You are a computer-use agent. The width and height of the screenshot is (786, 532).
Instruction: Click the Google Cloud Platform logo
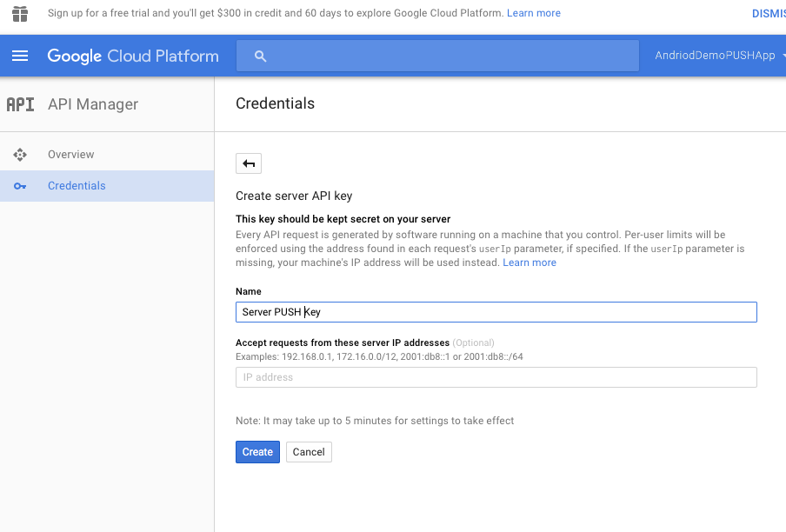(x=133, y=56)
